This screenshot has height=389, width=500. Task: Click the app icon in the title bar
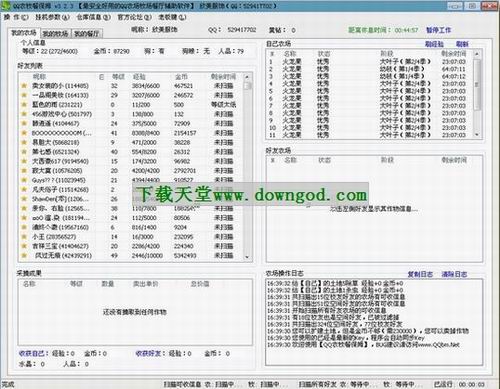[7, 6]
